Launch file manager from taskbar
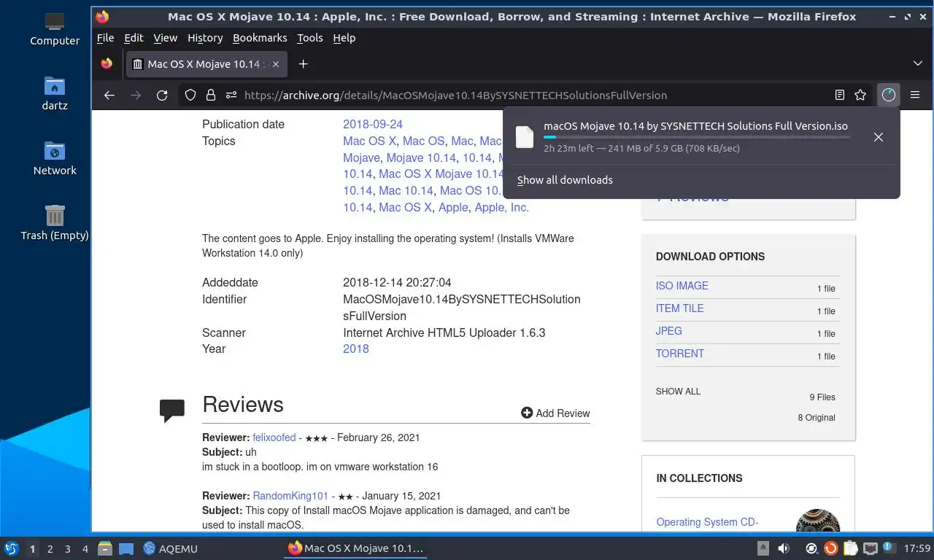934x560 pixels. click(105, 548)
